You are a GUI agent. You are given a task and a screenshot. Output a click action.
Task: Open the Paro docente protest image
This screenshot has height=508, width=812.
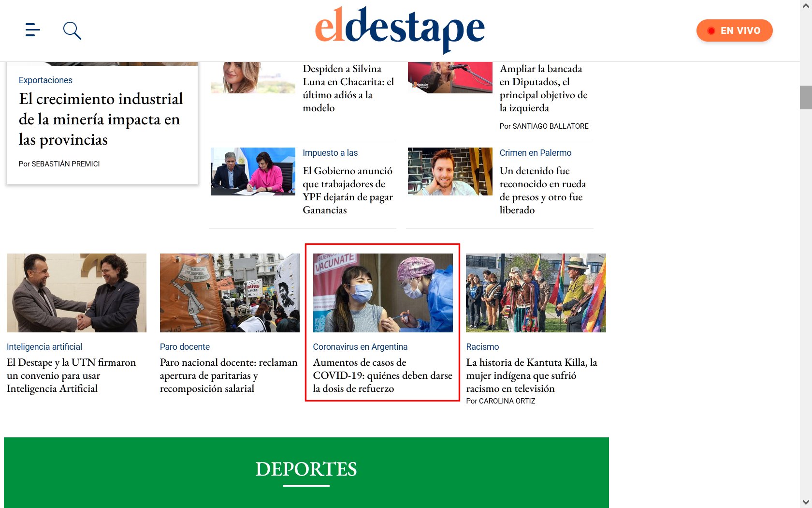(230, 293)
